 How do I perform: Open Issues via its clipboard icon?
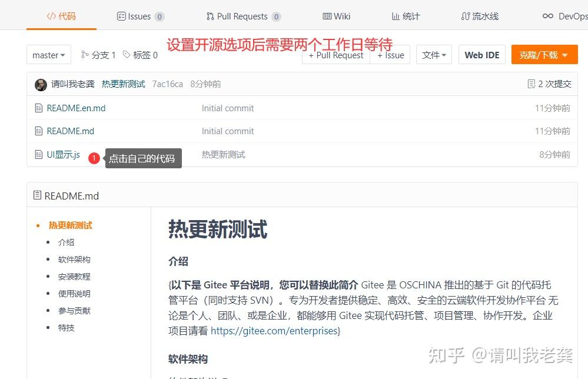[121, 16]
